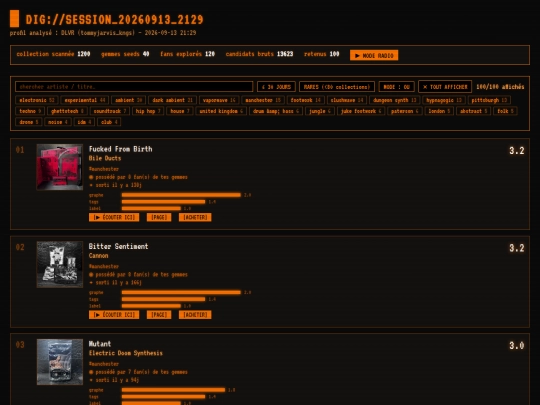
Task: Select the folk tag chip
Action: point(505,111)
